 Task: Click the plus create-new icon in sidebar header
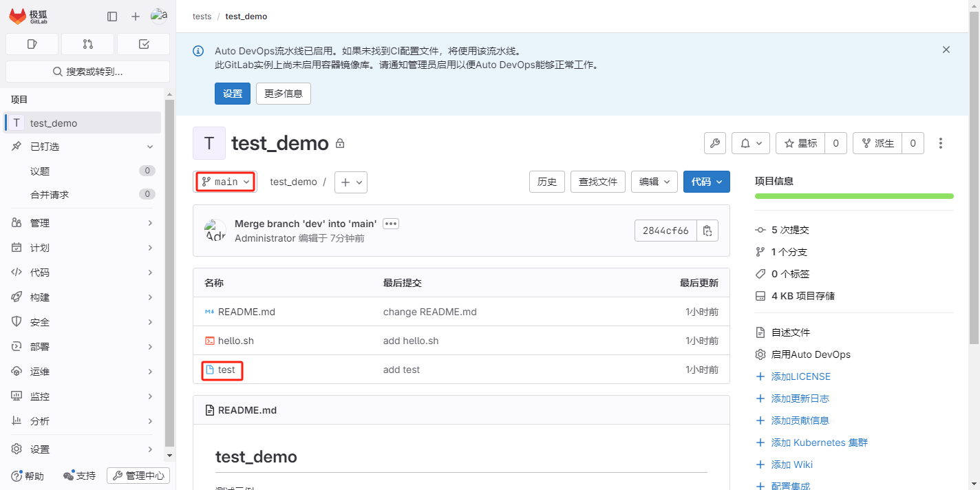point(136,17)
